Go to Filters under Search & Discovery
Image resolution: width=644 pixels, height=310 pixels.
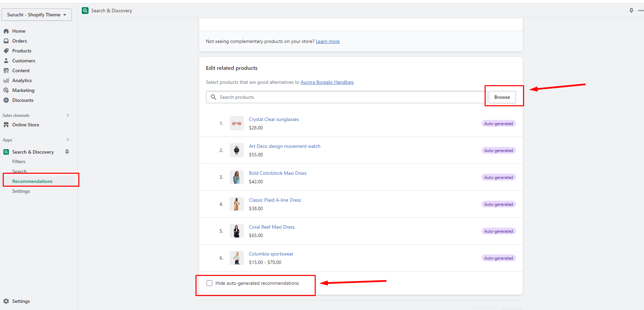[x=19, y=161]
